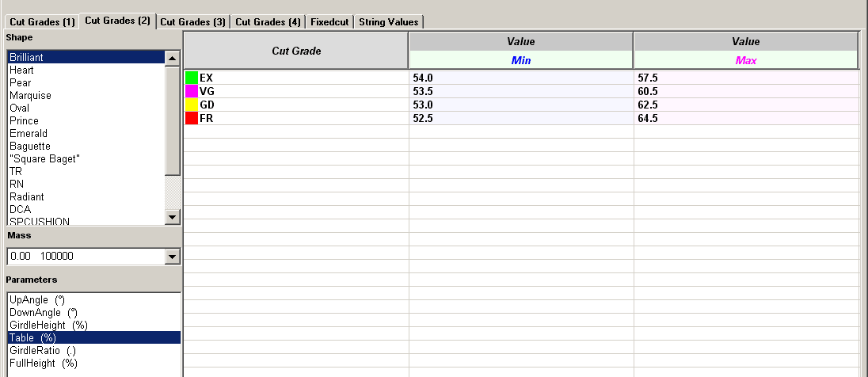The image size is (868, 377).
Task: Select the Emerald shape
Action: click(29, 134)
